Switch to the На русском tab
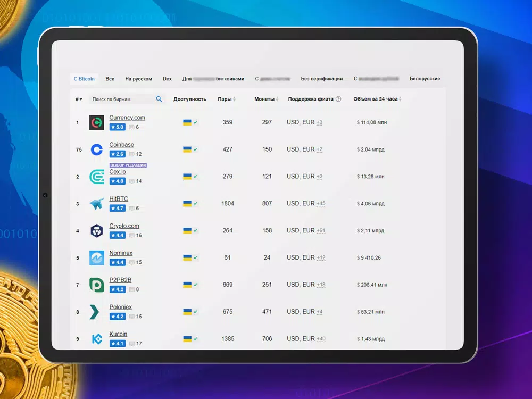The image size is (532, 399). pyautogui.click(x=138, y=79)
